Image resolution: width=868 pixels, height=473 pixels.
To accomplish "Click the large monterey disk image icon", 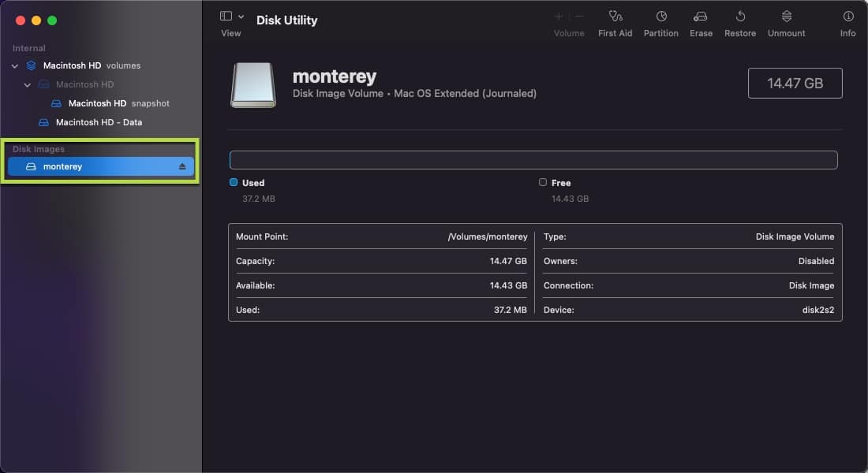I will coord(253,84).
